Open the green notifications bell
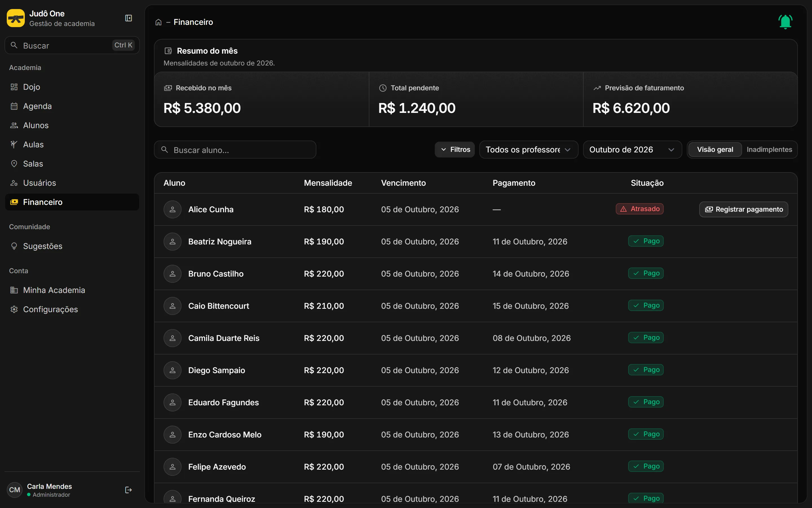 click(785, 22)
